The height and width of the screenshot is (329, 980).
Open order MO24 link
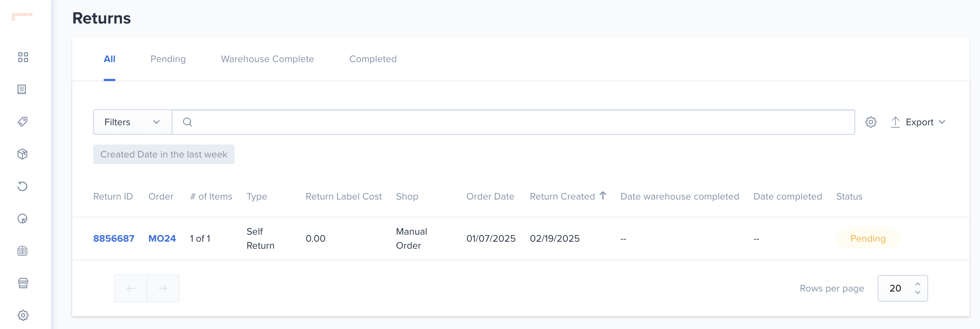(x=162, y=239)
